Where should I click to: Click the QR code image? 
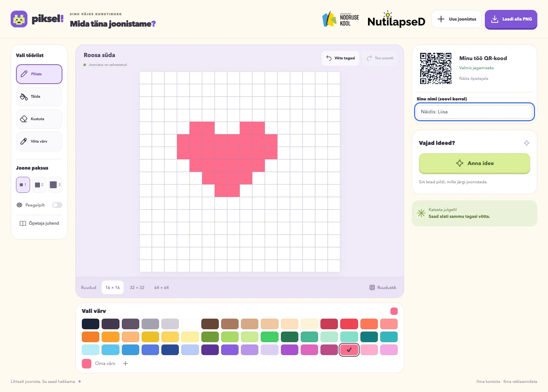pos(436,68)
